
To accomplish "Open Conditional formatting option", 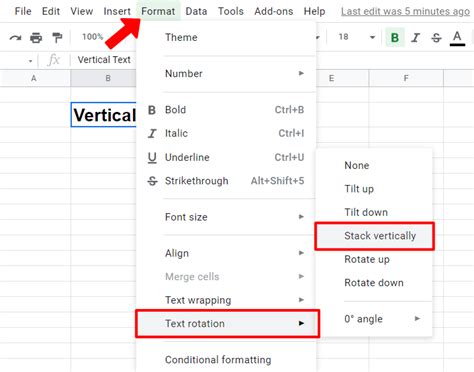I will click(226, 360).
